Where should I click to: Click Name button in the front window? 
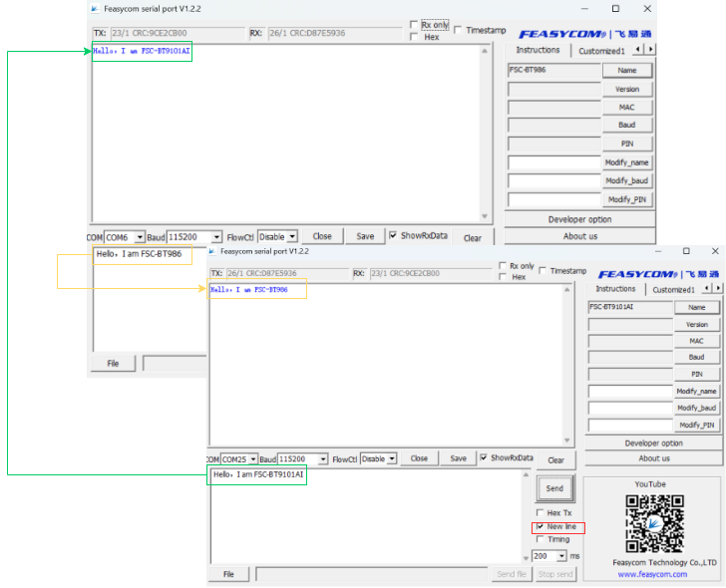coord(697,307)
